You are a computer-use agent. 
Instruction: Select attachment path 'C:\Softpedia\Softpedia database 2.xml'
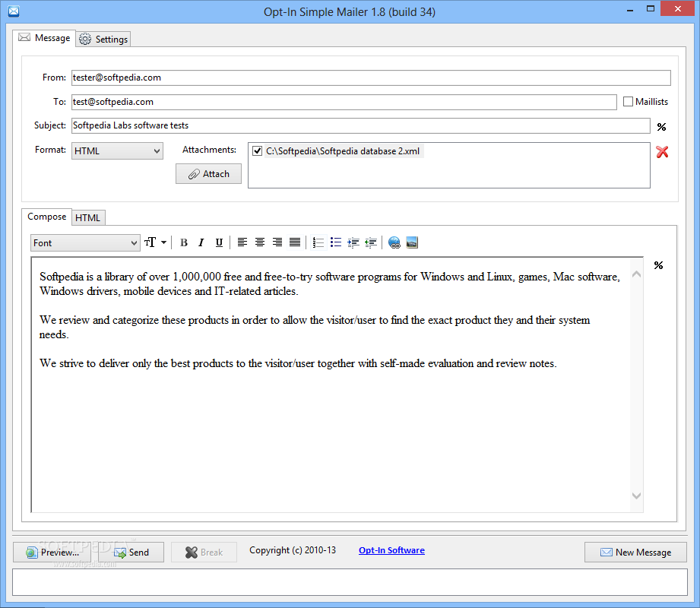click(343, 151)
